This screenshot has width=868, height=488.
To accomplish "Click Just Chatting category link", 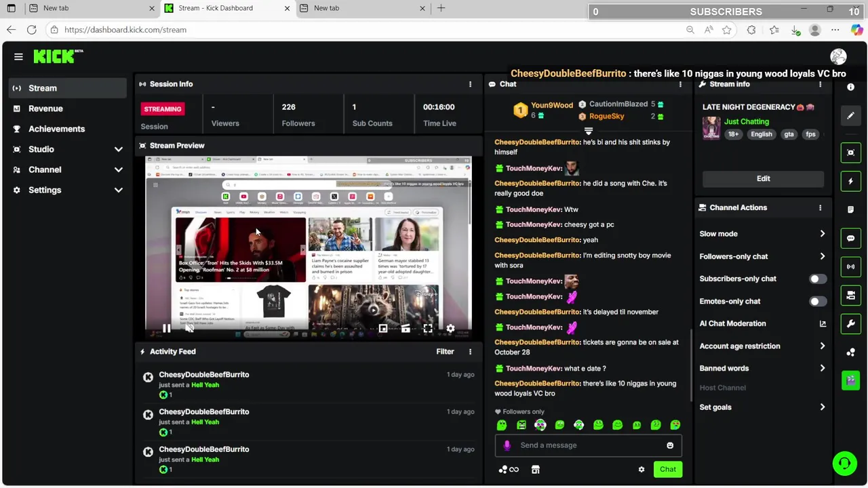I will [x=746, y=121].
